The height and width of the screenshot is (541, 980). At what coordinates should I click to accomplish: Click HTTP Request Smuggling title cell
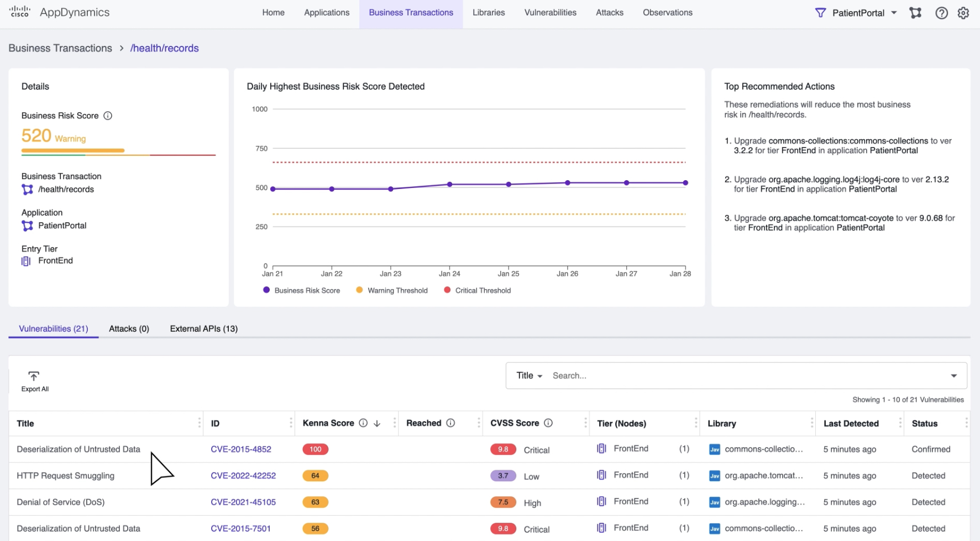65,476
